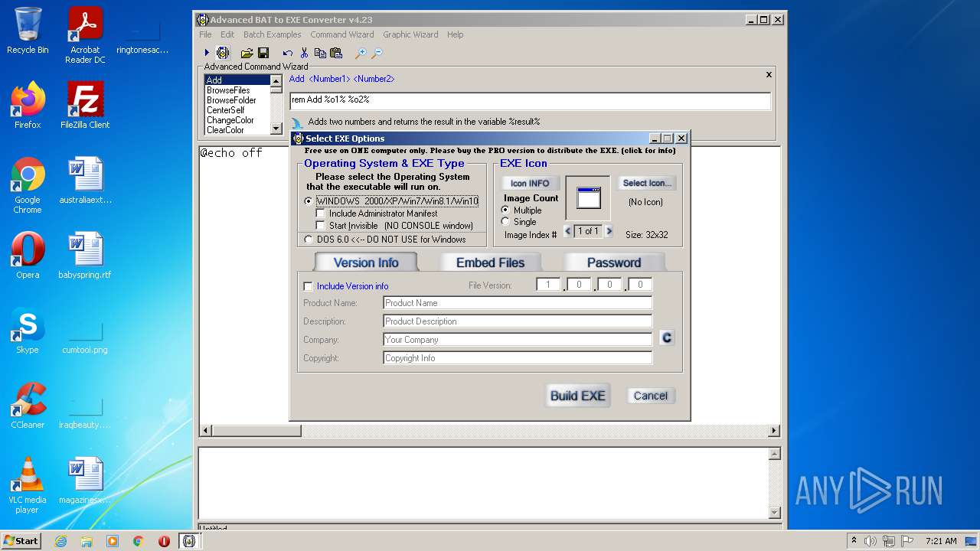Viewport: 980px width, 551px height.
Task: Click the Cut scissors icon
Action: (304, 53)
